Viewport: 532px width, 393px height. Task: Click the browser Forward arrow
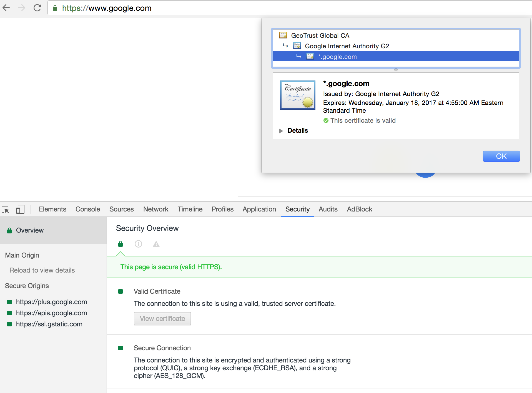22,8
